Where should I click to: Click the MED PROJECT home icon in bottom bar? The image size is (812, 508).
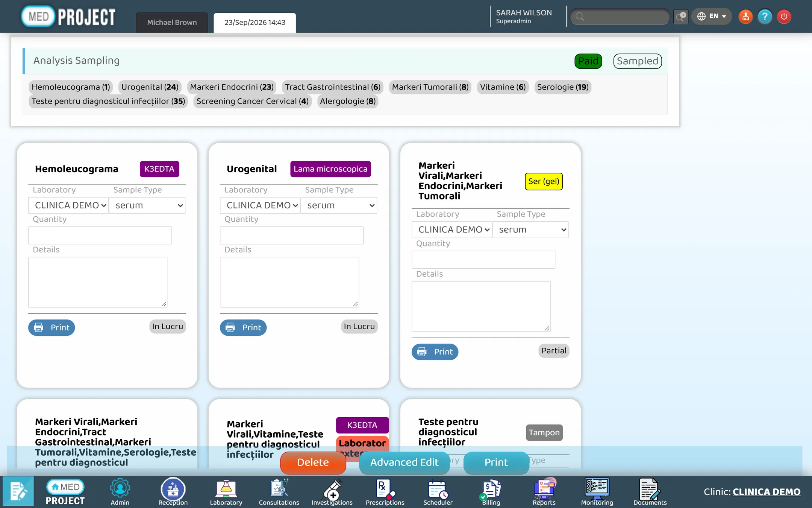point(65,492)
